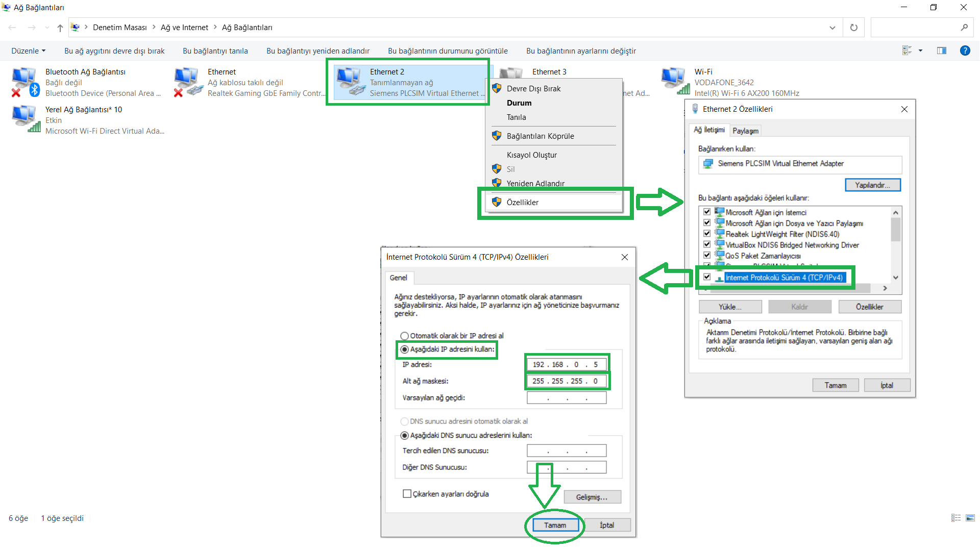980x551 pixels.
Task: Enable 'Çıkarken ayarları doğrula' checkbox
Action: coord(407,494)
